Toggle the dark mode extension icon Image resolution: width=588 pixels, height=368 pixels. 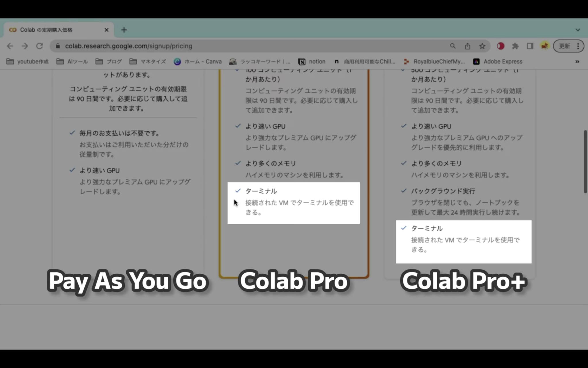(500, 46)
